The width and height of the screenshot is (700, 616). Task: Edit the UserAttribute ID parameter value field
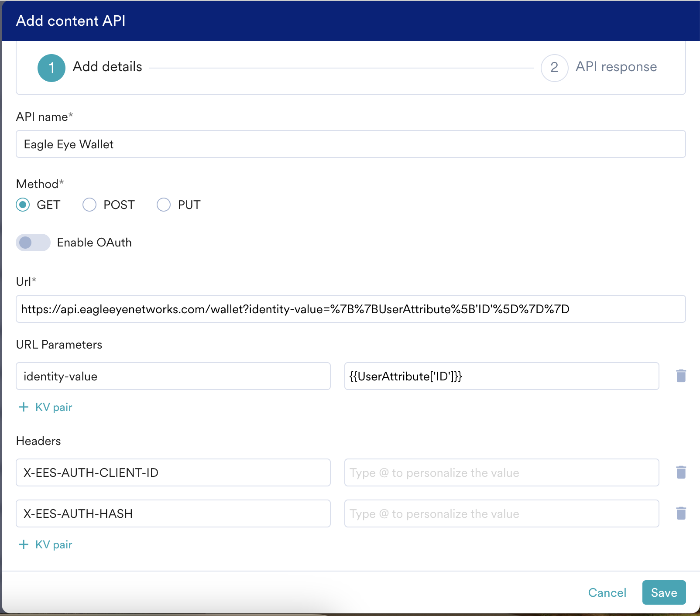(501, 376)
